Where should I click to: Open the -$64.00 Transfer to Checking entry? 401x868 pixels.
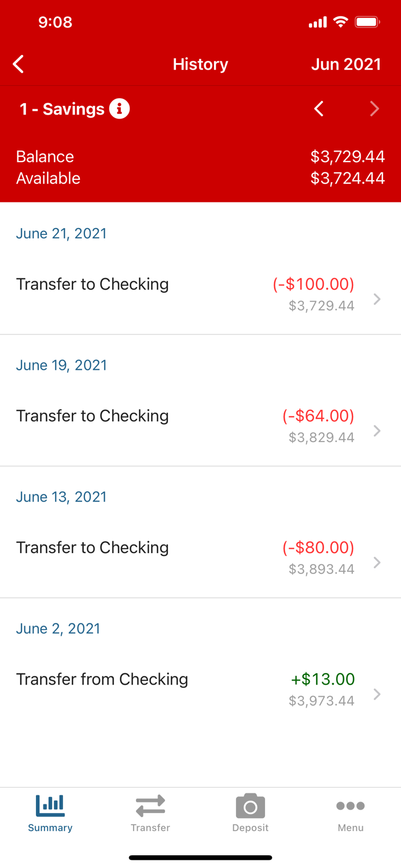coord(200,426)
